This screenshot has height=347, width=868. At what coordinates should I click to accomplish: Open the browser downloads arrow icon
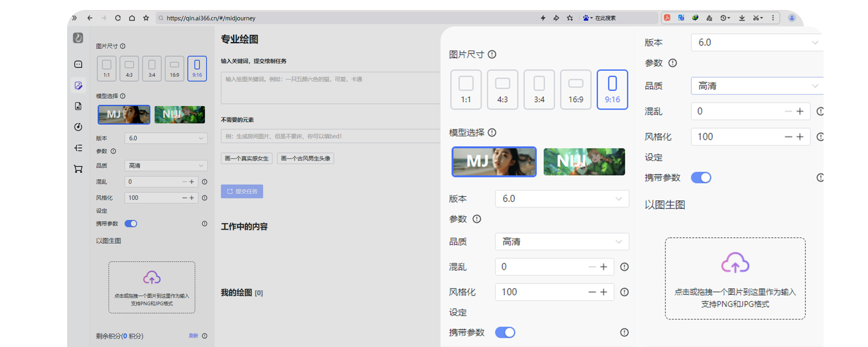tap(742, 18)
